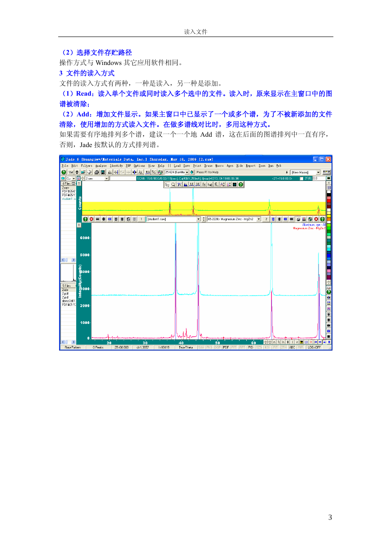Click the globe icon right of Magnesium Zinc dropdown
392x554 pixels.
point(310,219)
